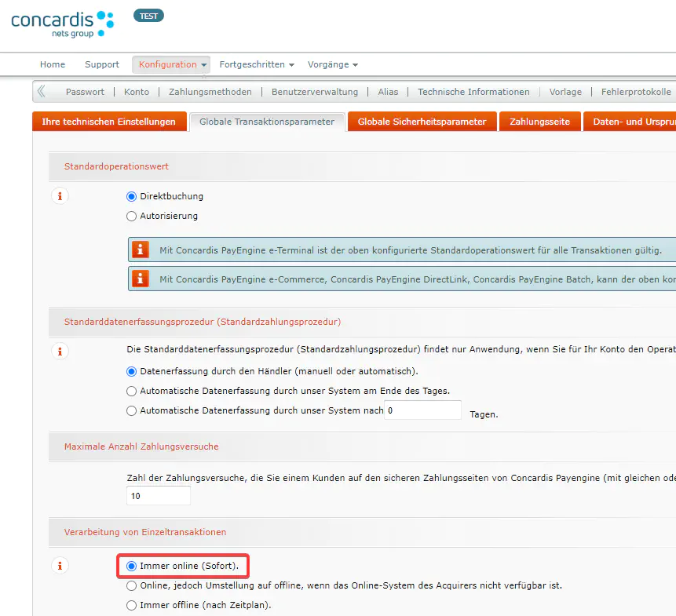Click the info icon beside Direktbuchung
This screenshot has height=616, width=676.
tap(60, 196)
